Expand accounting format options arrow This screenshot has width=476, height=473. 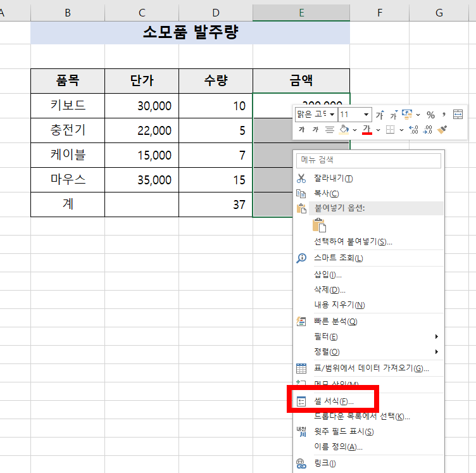tap(418, 115)
